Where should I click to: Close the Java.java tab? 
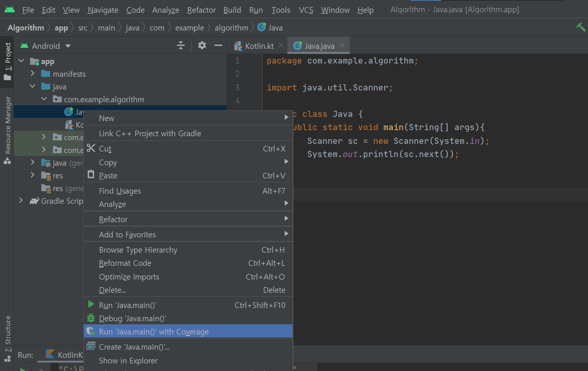click(342, 45)
